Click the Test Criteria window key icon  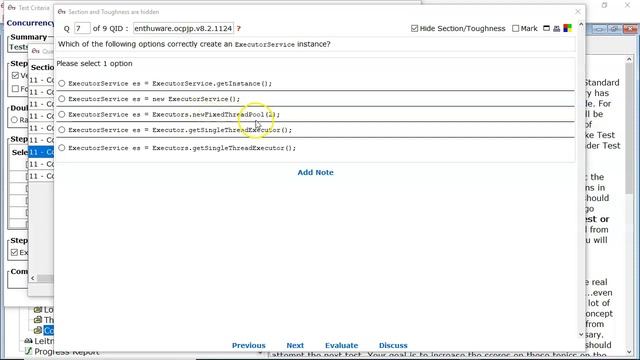(11, 7)
